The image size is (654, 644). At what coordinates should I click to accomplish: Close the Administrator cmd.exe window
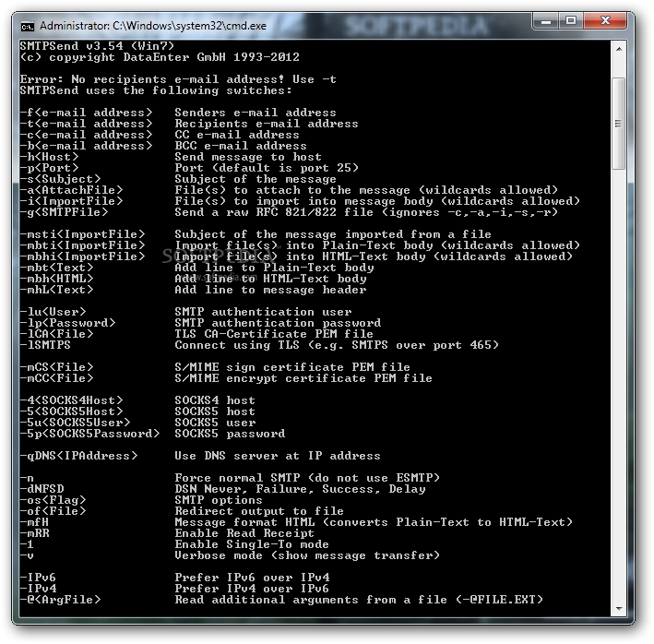point(605,21)
